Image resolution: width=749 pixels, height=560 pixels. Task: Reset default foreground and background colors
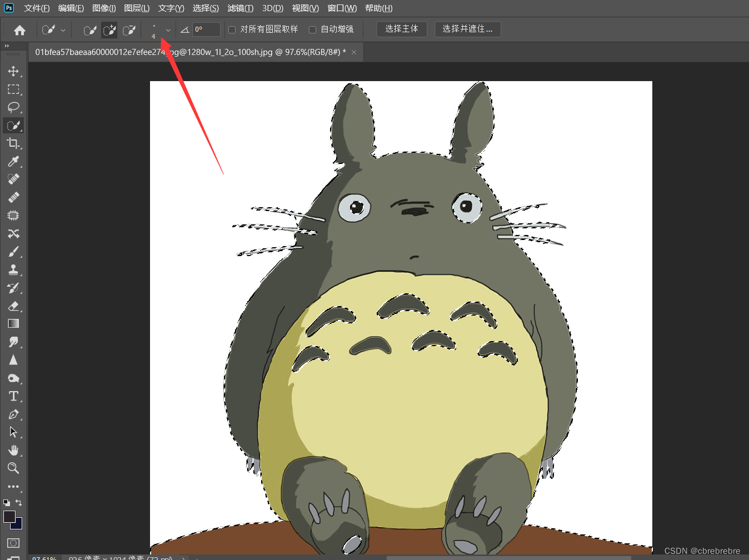[7, 502]
